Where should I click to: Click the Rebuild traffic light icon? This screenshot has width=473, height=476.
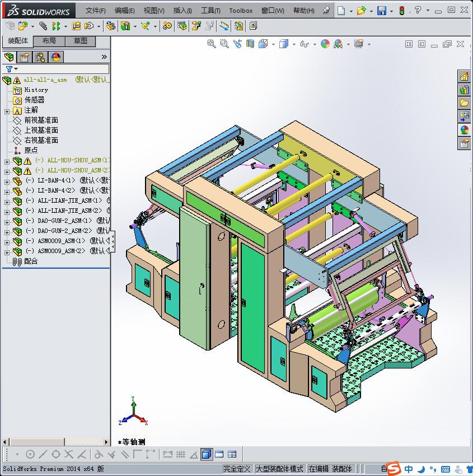[x=402, y=11]
